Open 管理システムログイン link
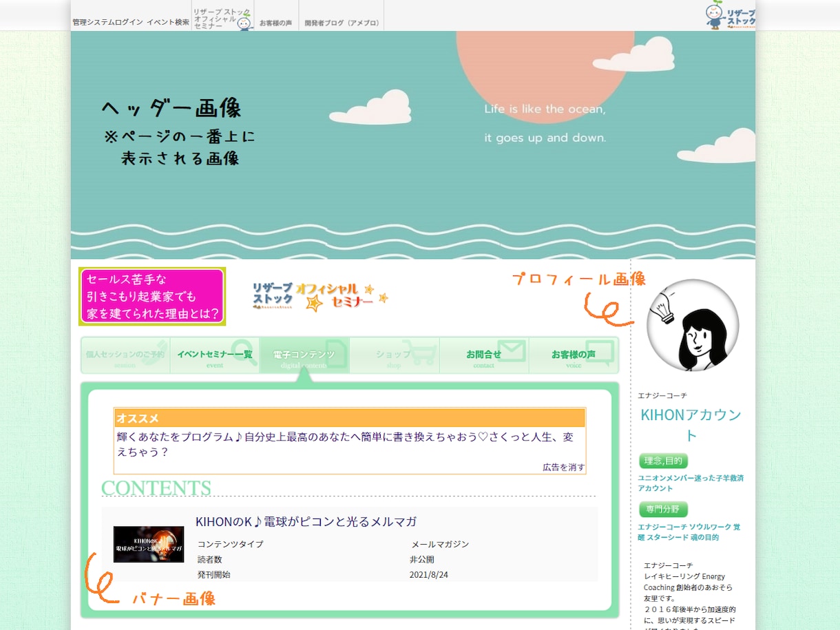Screen dimensions: 840x630 pyautogui.click(x=108, y=23)
